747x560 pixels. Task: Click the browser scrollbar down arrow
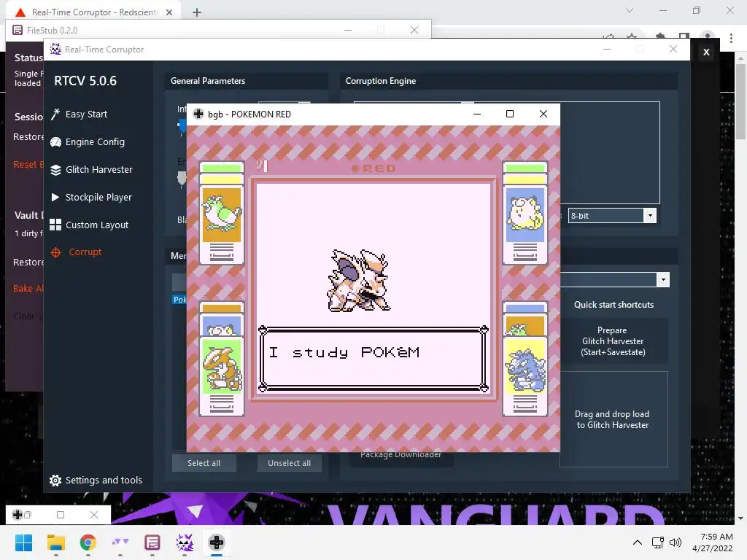pos(740,518)
